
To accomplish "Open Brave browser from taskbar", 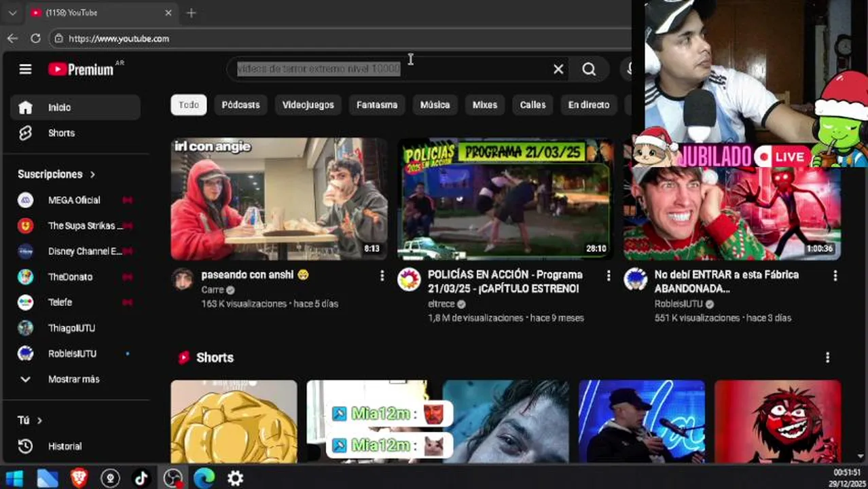I will (x=79, y=478).
